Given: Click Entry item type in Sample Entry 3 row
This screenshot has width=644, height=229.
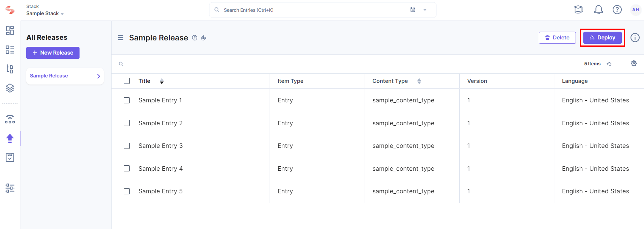Looking at the screenshot, I should [x=285, y=146].
